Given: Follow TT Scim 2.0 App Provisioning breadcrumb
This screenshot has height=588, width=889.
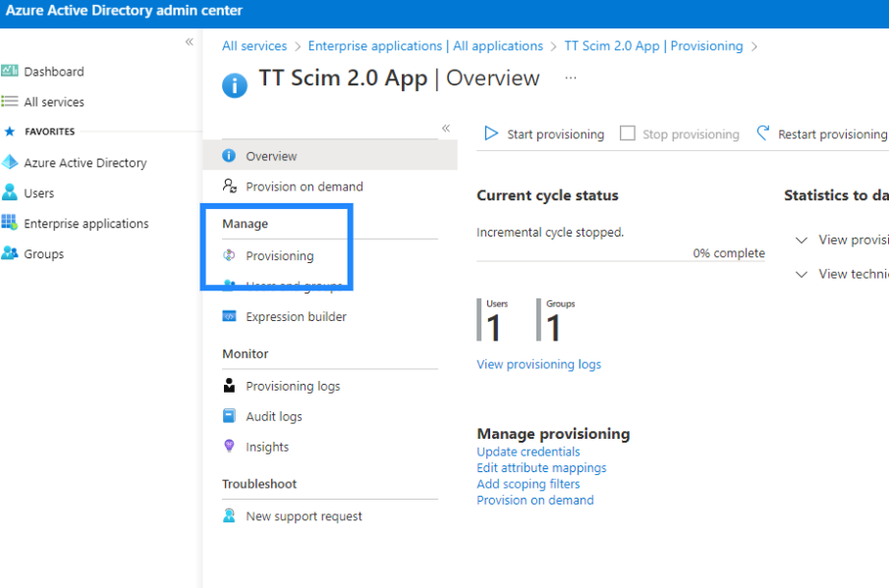Looking at the screenshot, I should pyautogui.click(x=653, y=46).
